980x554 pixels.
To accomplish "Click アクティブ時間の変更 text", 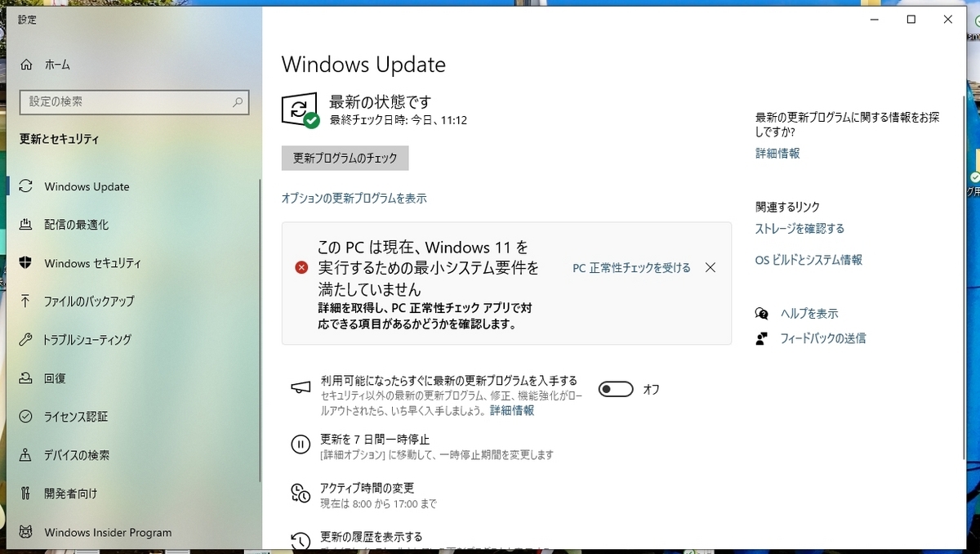I will pos(367,488).
